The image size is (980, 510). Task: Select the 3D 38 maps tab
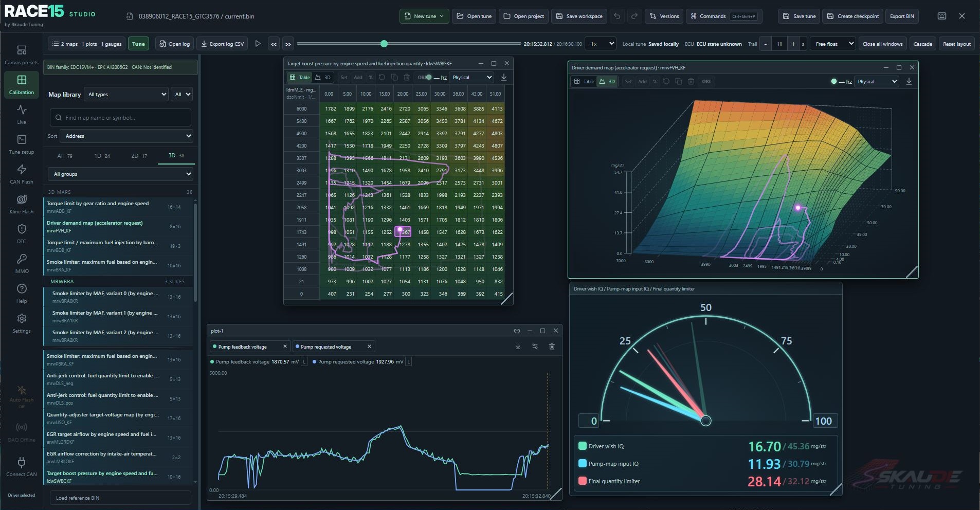(x=176, y=155)
